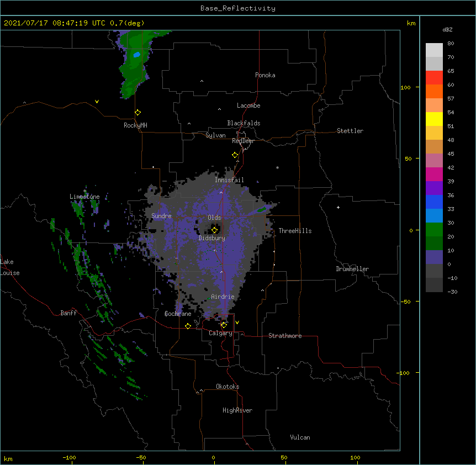The height and width of the screenshot is (465, 476).
Task: Click the yellow diamond marker above Calgary label
Action: tap(224, 325)
